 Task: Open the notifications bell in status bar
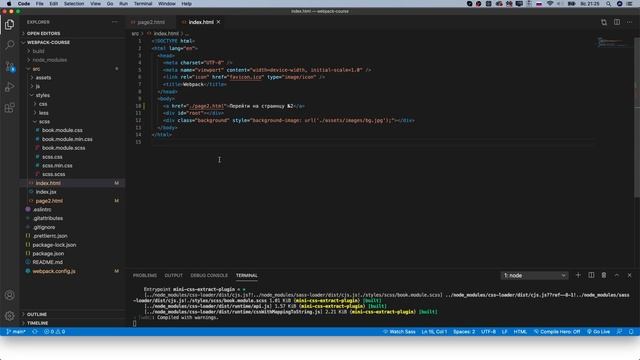tap(631, 332)
